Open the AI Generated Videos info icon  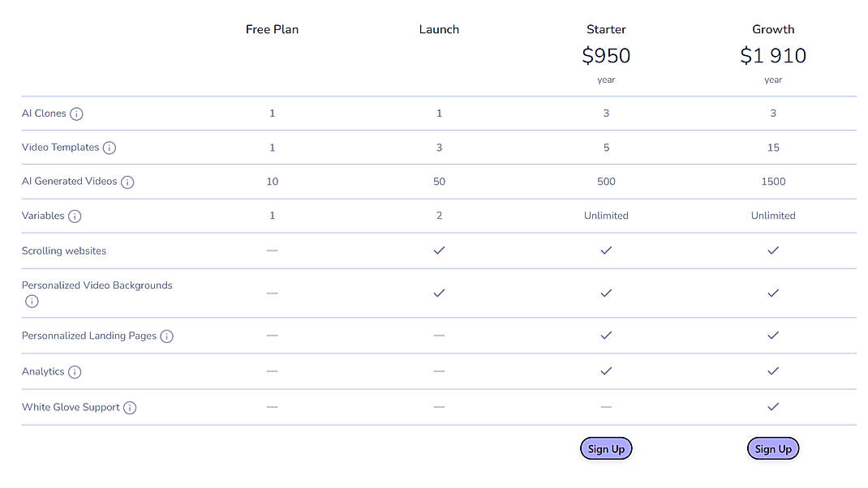(127, 182)
